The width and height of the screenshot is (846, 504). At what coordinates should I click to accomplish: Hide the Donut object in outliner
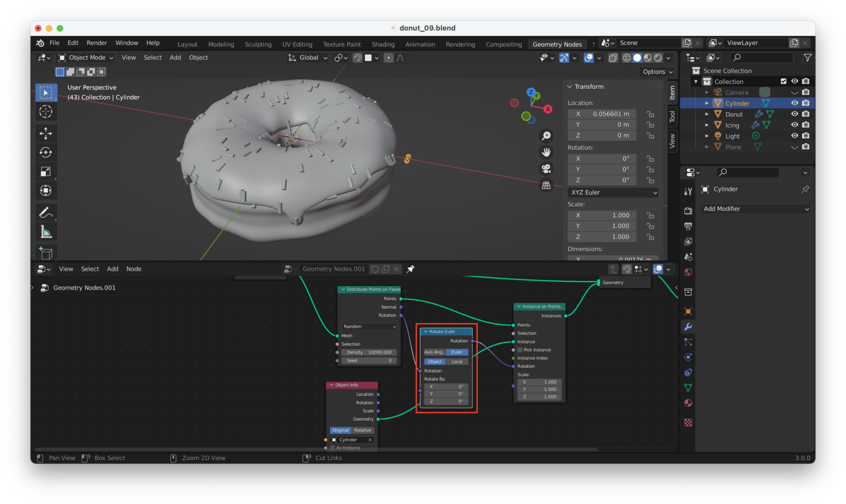(794, 114)
